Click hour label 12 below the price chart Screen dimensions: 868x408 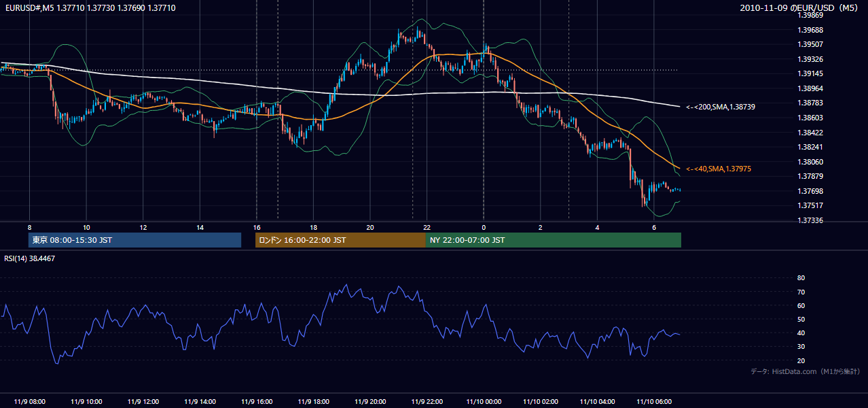(x=143, y=227)
